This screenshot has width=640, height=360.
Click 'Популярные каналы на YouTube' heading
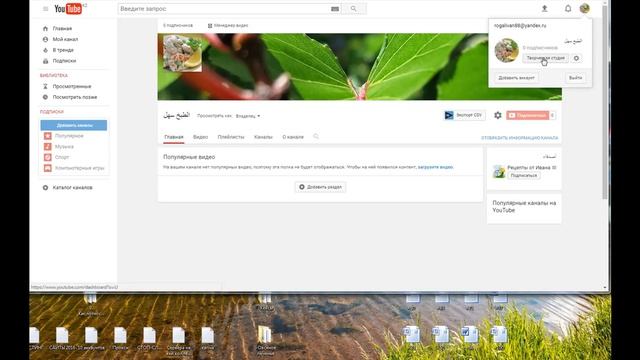pos(524,207)
